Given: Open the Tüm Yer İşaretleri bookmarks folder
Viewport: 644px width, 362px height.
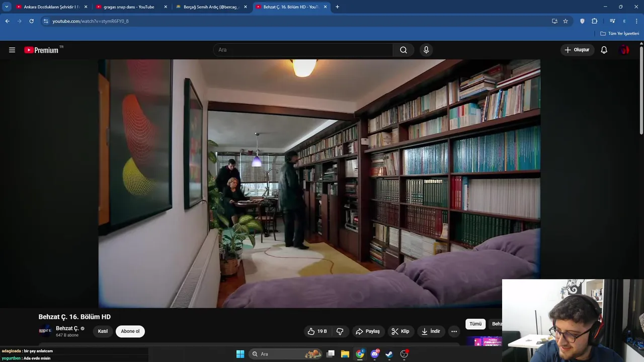Looking at the screenshot, I should pos(620,34).
